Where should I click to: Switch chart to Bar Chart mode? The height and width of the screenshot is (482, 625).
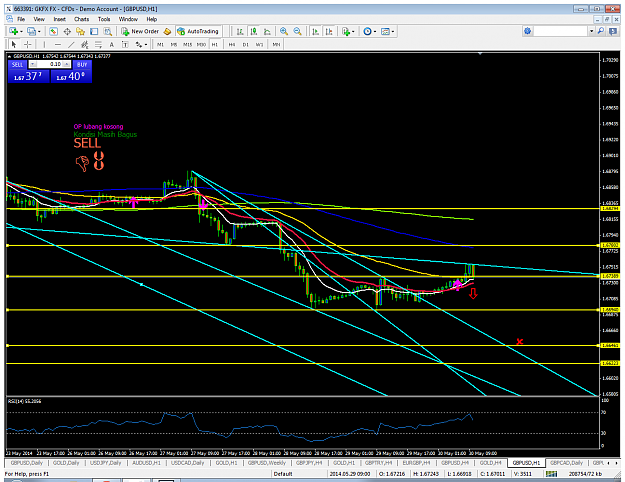(x=240, y=31)
